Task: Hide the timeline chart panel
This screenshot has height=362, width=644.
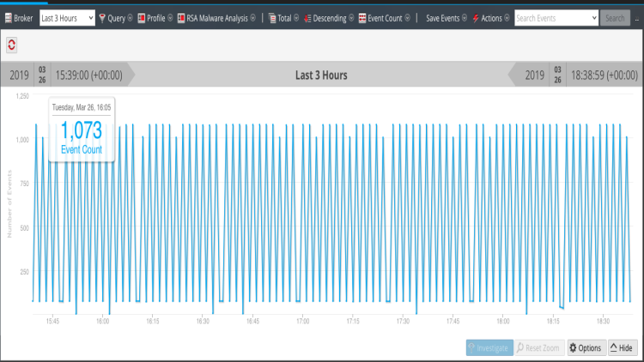Action: (622, 347)
